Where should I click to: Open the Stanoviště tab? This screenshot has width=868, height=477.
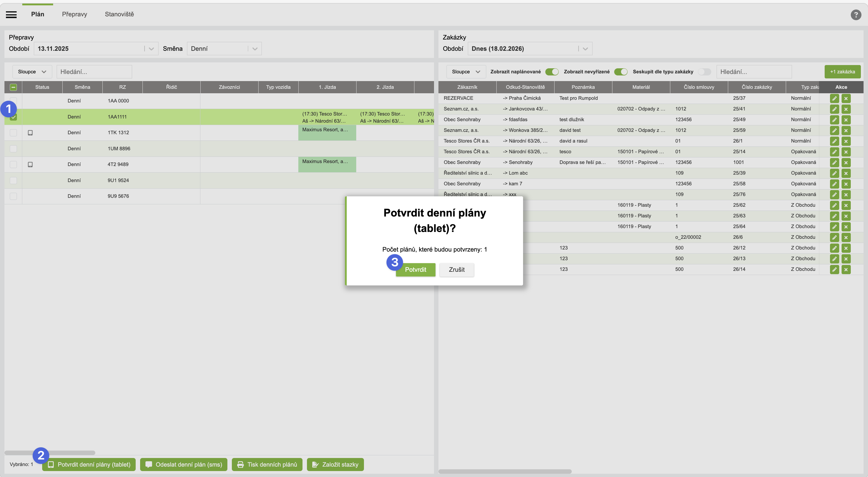pos(119,14)
